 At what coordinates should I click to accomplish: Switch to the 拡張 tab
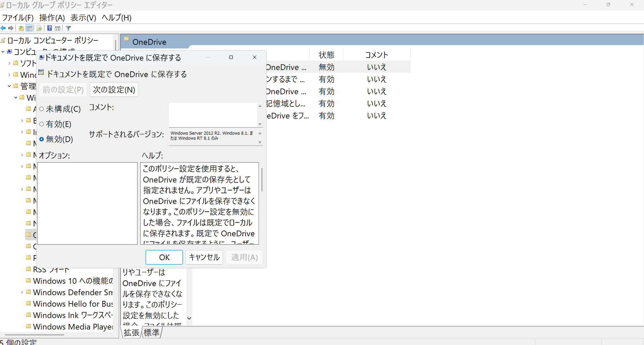point(131,333)
